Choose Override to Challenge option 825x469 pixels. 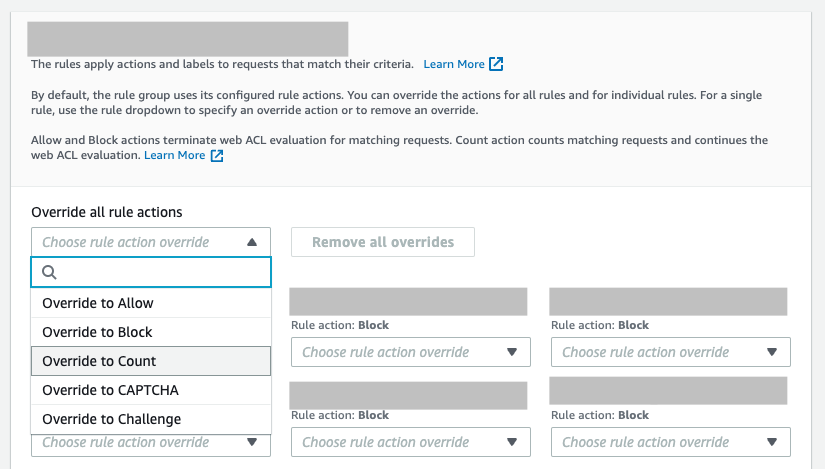pyautogui.click(x=111, y=419)
